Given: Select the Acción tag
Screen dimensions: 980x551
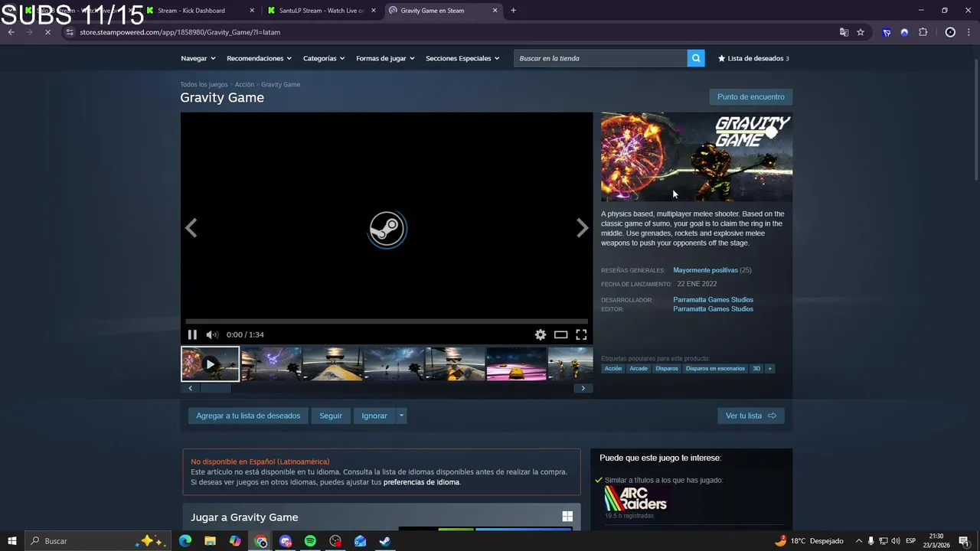Looking at the screenshot, I should [x=613, y=369].
